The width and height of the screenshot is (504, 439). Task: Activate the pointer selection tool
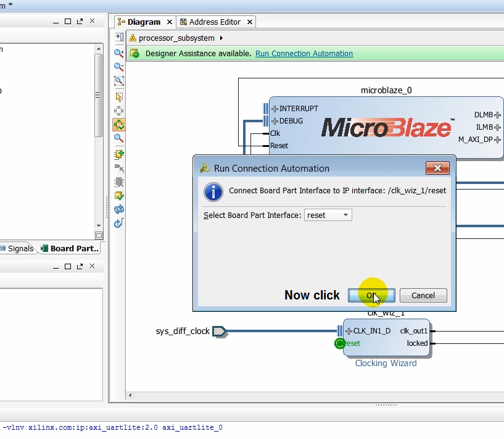pyautogui.click(x=118, y=97)
